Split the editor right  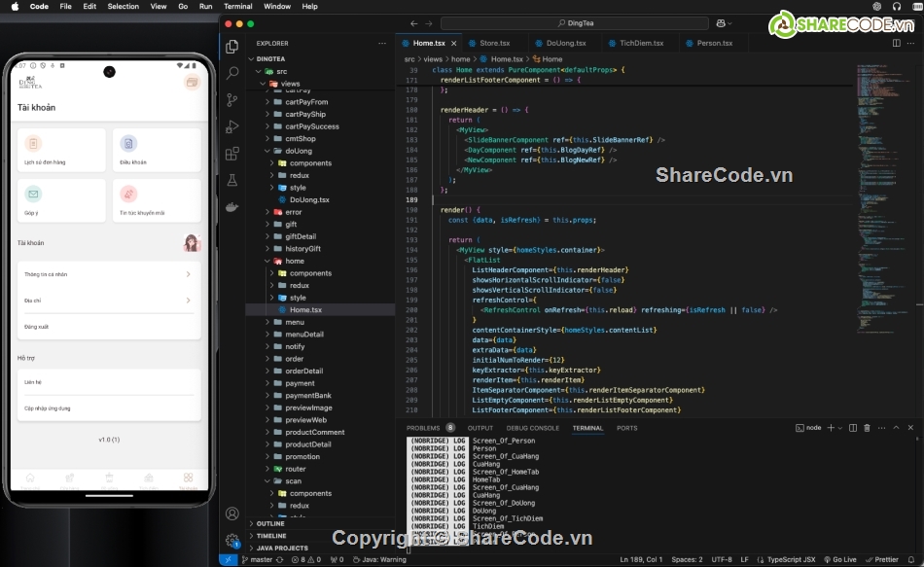click(x=897, y=43)
